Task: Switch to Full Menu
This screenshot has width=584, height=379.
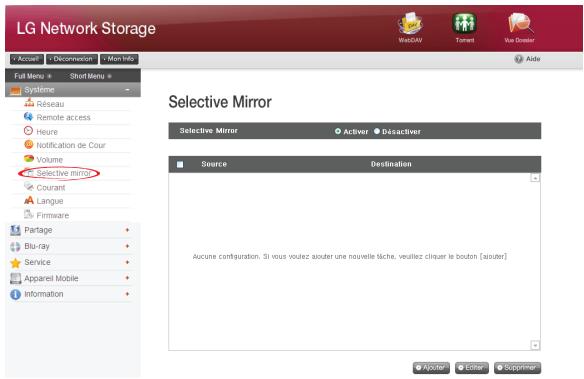Action: [x=33, y=76]
